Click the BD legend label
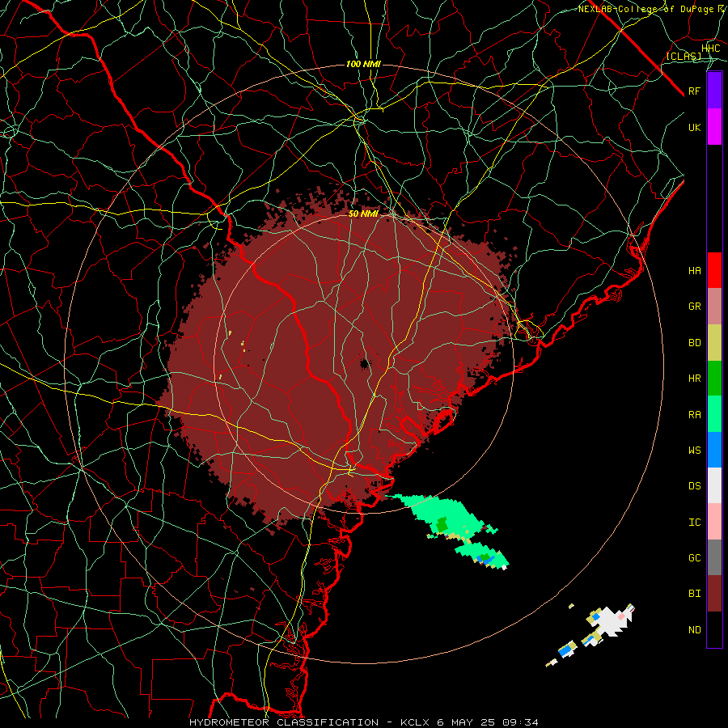The image size is (728, 728). pos(694,343)
